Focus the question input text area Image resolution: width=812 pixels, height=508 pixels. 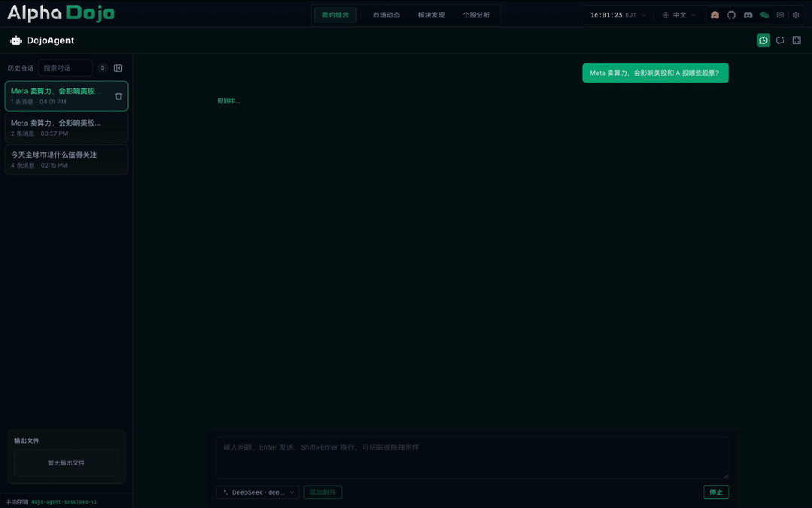[x=473, y=458]
